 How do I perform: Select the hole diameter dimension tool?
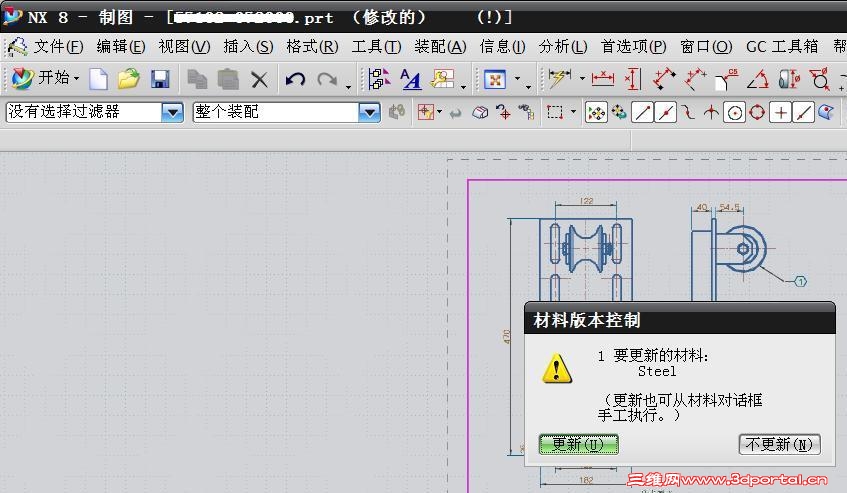click(820, 79)
